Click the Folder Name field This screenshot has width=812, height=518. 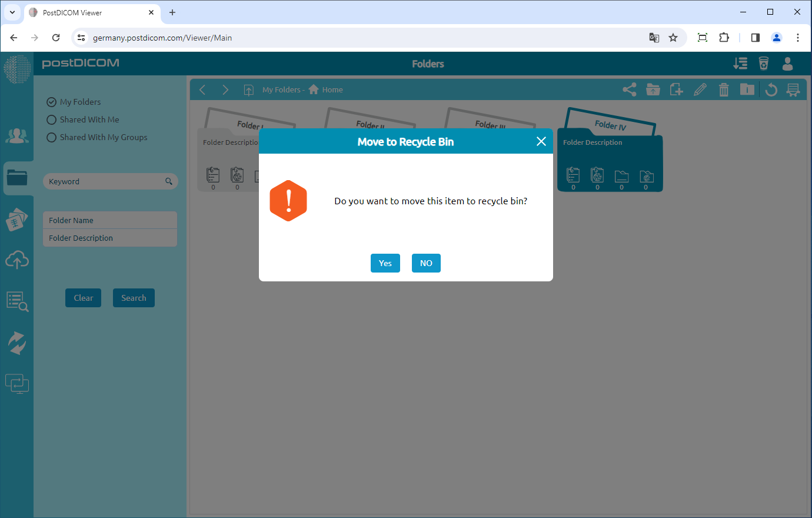[110, 220]
